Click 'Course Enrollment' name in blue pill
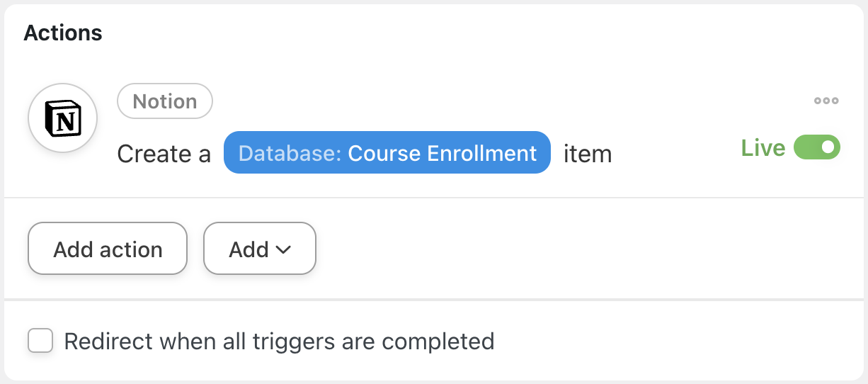The image size is (868, 384). [442, 153]
